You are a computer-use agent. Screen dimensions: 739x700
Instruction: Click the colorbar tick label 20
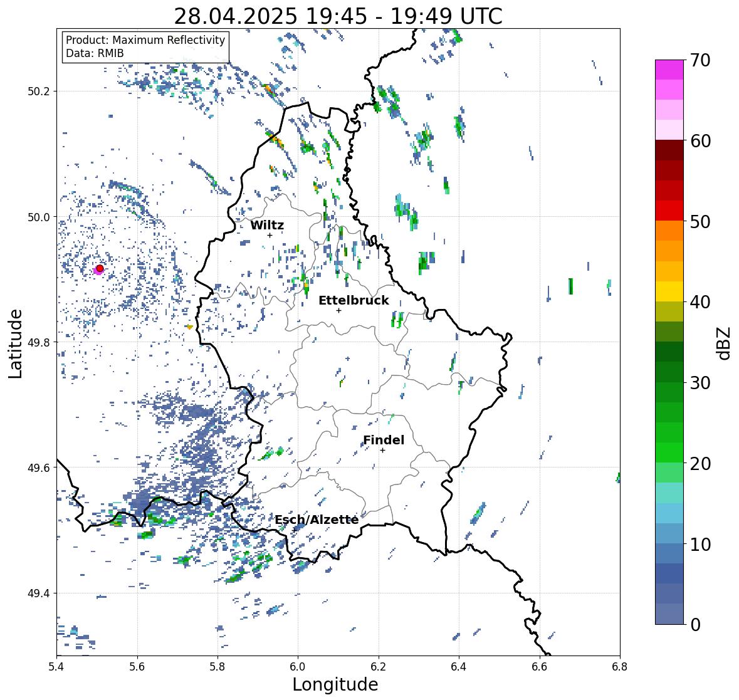[x=700, y=463]
